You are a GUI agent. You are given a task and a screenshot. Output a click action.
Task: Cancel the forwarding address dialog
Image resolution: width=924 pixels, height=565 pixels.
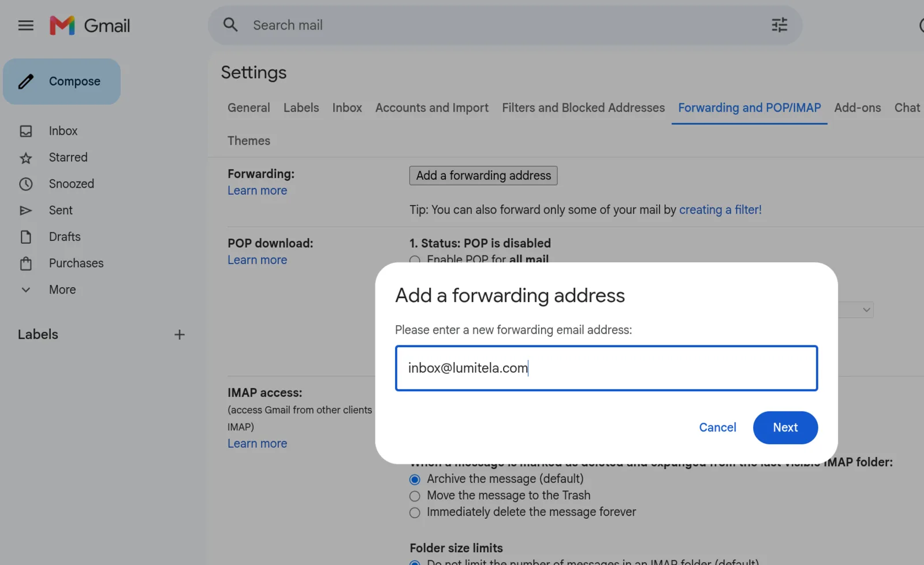[717, 428]
